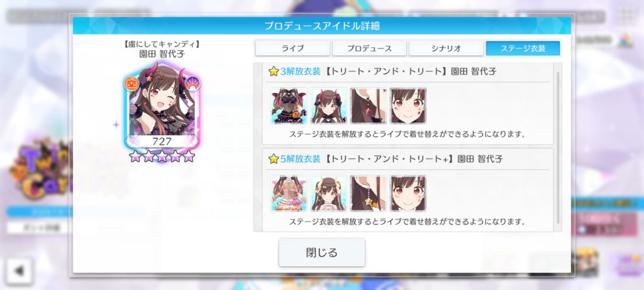
Task: Select the シナリオ tab
Action: pos(446,48)
